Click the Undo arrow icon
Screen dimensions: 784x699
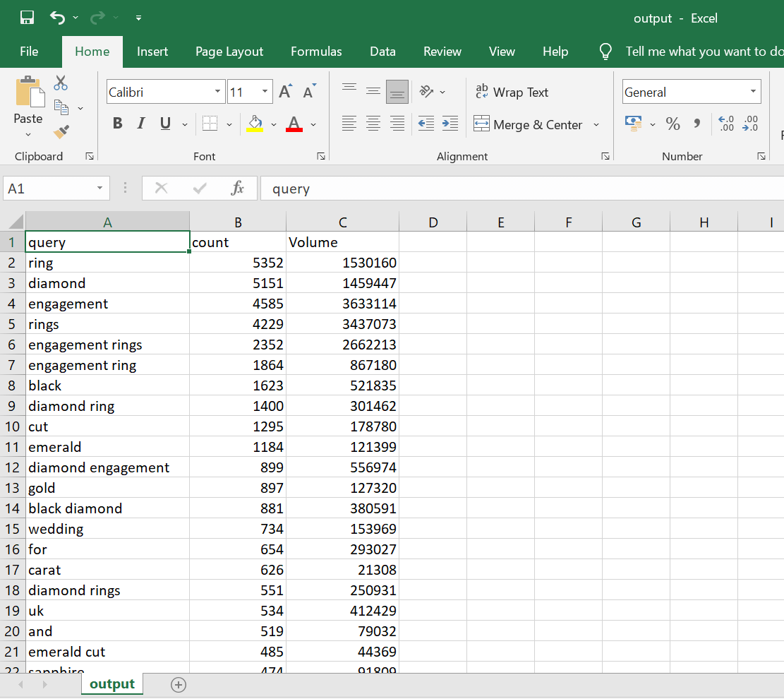click(57, 18)
